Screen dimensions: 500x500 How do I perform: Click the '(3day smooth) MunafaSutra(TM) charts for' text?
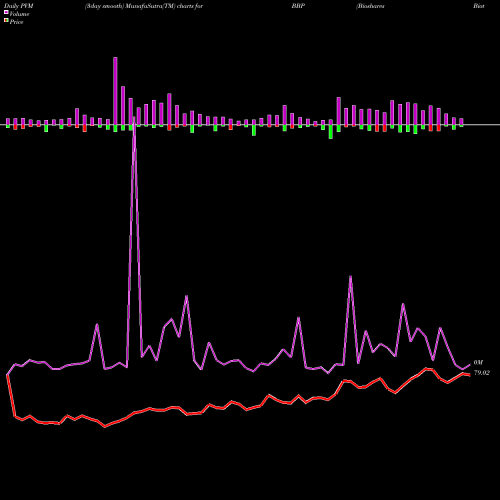pyautogui.click(x=144, y=6)
